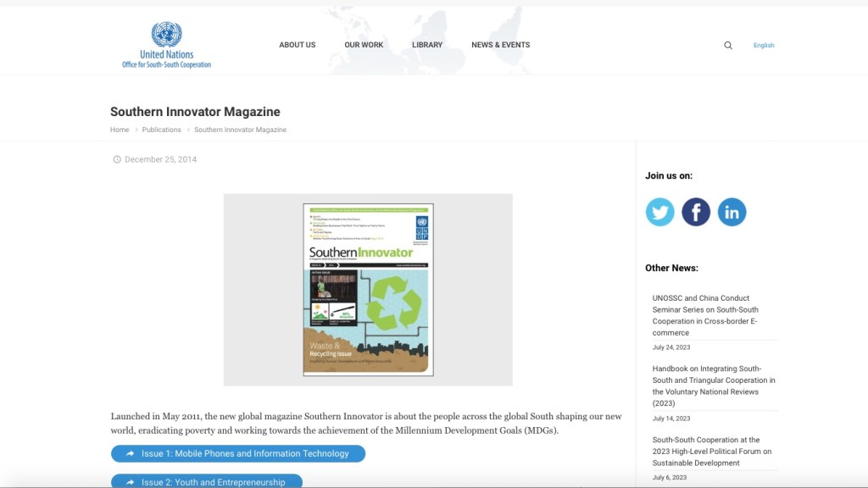Open the Twitter social icon
This screenshot has height=488, width=868.
(659, 212)
